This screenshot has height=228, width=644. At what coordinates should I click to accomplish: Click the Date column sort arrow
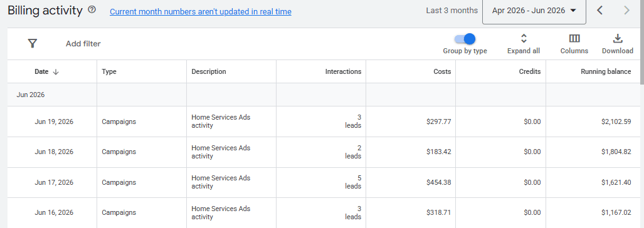point(56,72)
